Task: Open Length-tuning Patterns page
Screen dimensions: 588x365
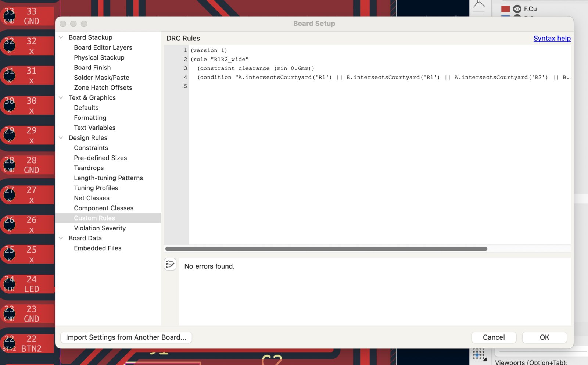Action: [x=108, y=178]
